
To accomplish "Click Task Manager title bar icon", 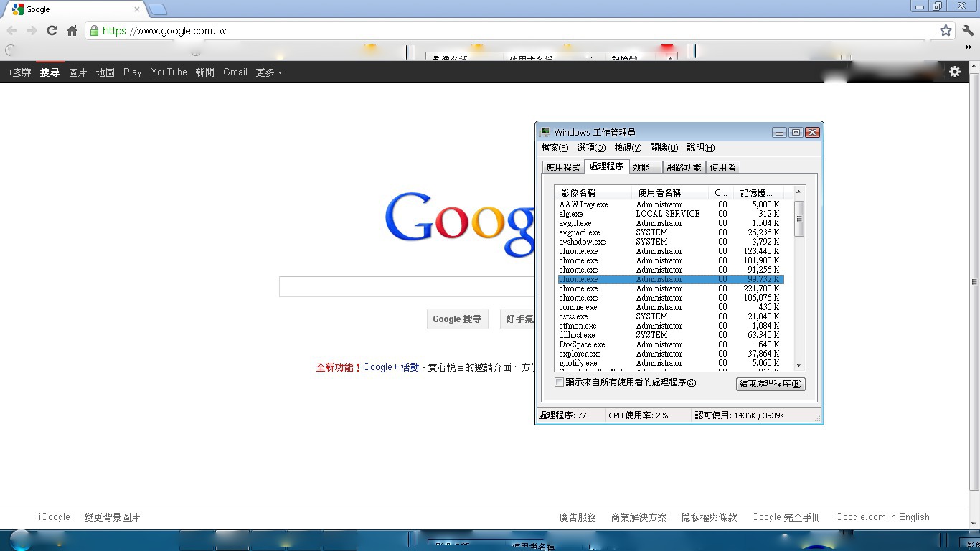I will (545, 132).
